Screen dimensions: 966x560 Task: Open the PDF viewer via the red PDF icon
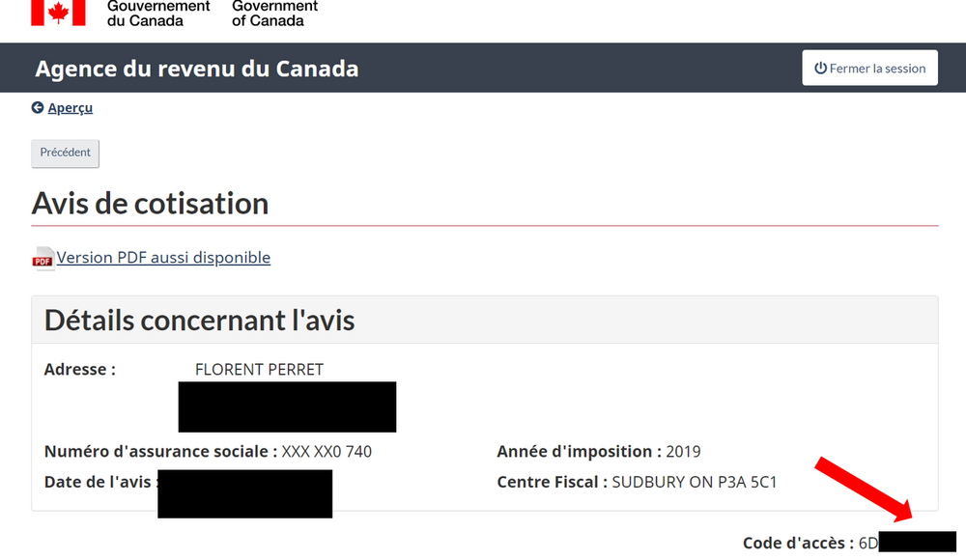(x=43, y=259)
